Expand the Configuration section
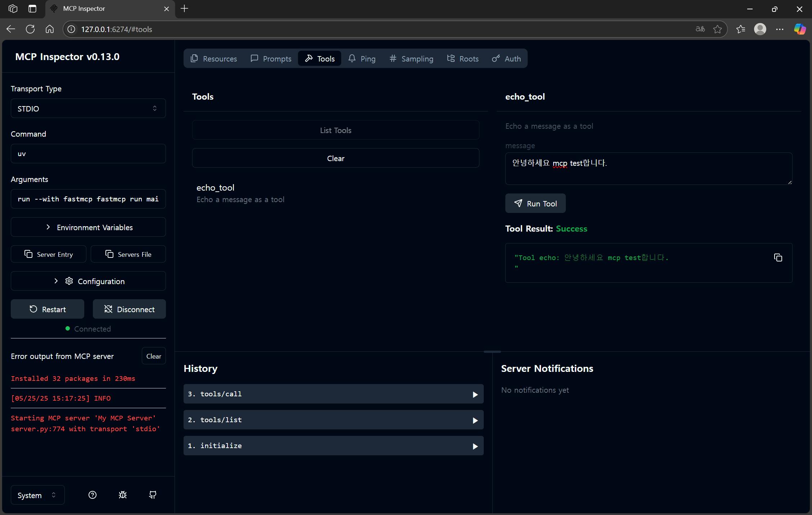 [x=88, y=281]
